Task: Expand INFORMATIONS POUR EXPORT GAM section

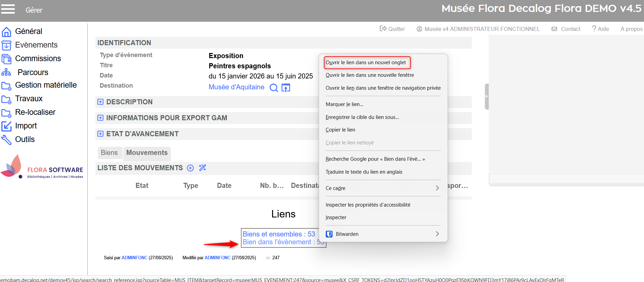Action: 101,118
